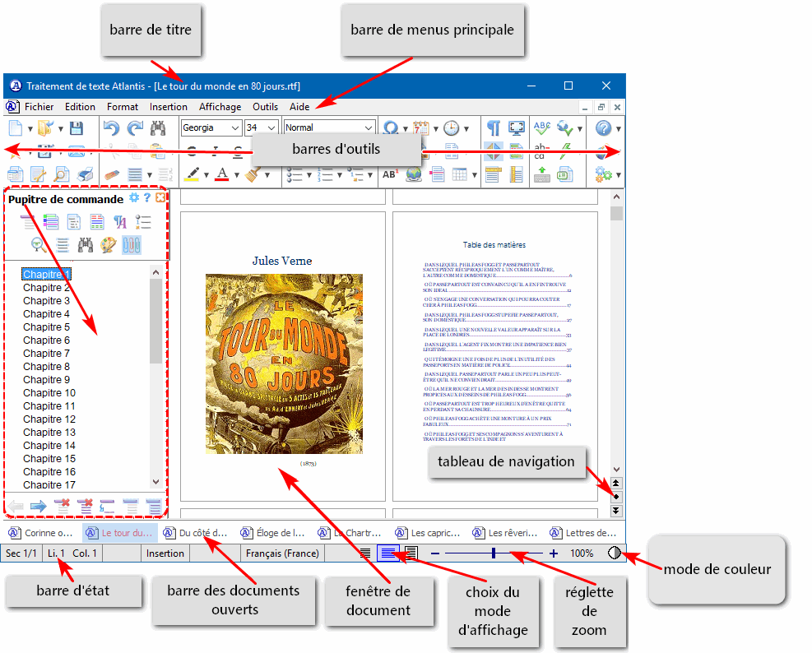This screenshot has height=653, width=812.
Task: Click the format painter brush icon
Action: (253, 174)
